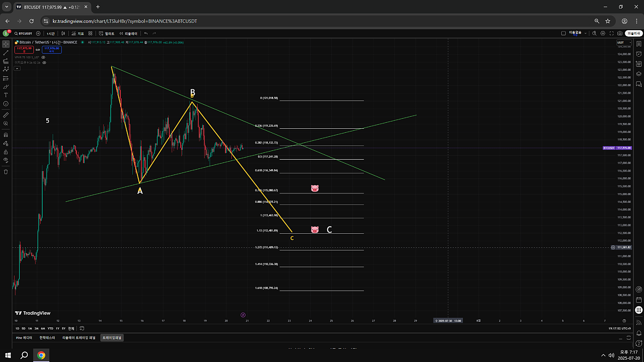Open the notifications bell icon
The image size is (644, 362).
639,333
